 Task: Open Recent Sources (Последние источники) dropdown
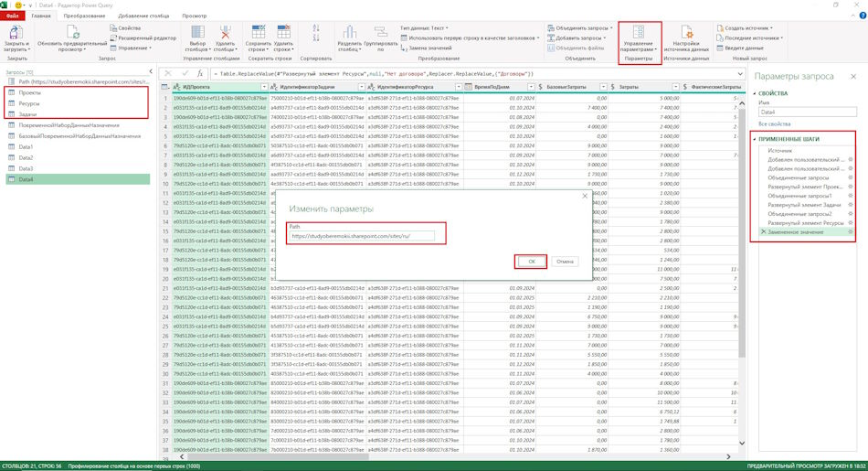click(749, 37)
